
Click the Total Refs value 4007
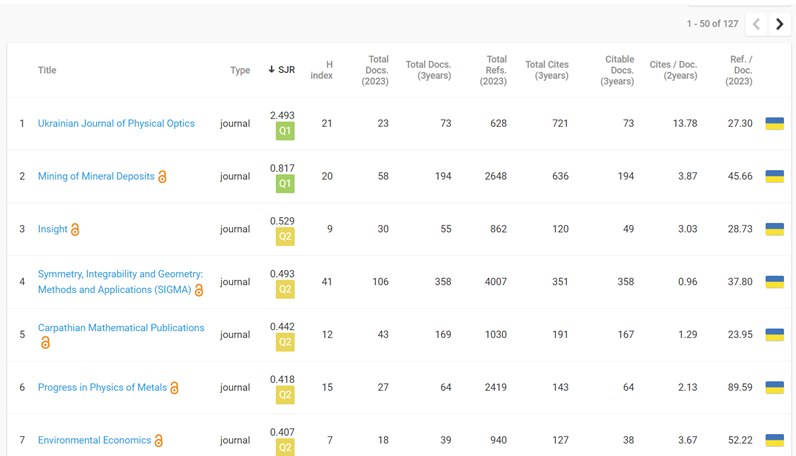tap(495, 282)
